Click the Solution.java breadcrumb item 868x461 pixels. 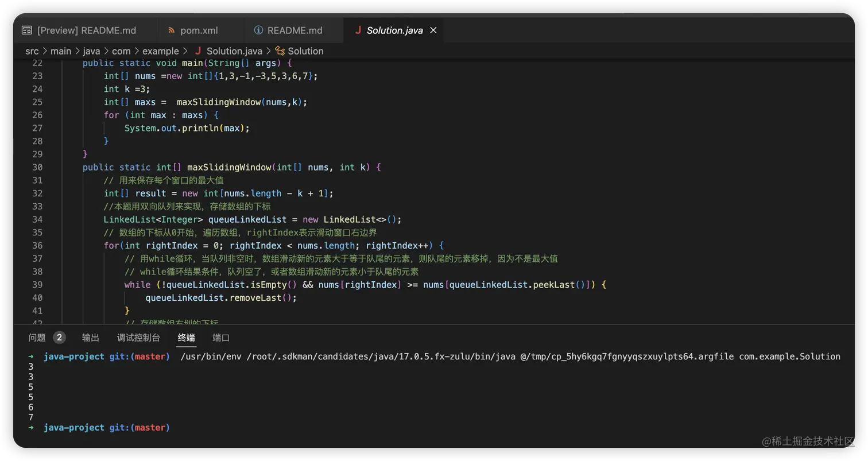(x=234, y=51)
